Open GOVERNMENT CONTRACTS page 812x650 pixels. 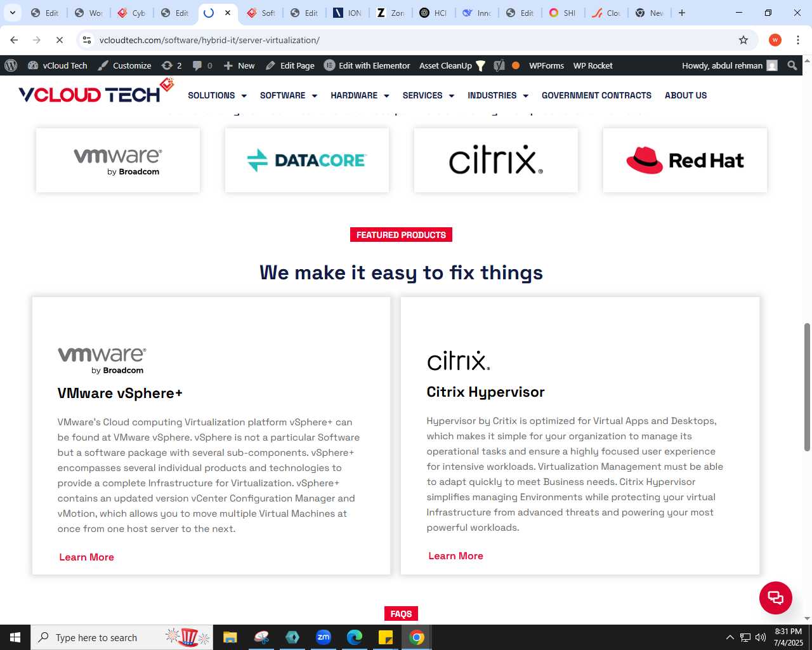(x=596, y=95)
